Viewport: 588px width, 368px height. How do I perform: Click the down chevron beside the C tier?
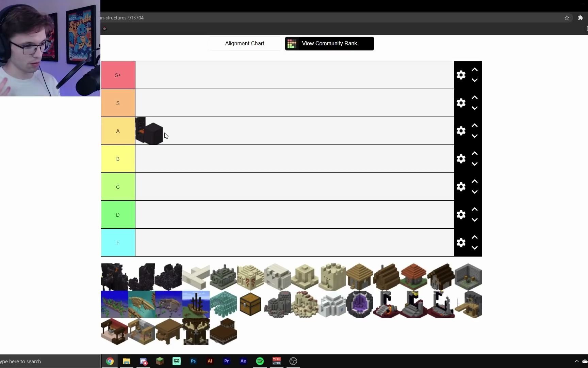coord(475,192)
